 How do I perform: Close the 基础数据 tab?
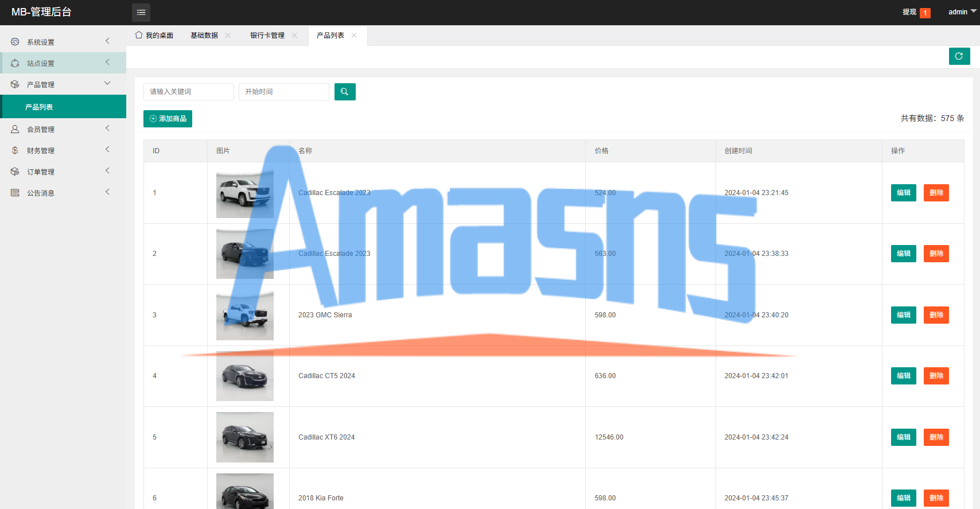228,36
